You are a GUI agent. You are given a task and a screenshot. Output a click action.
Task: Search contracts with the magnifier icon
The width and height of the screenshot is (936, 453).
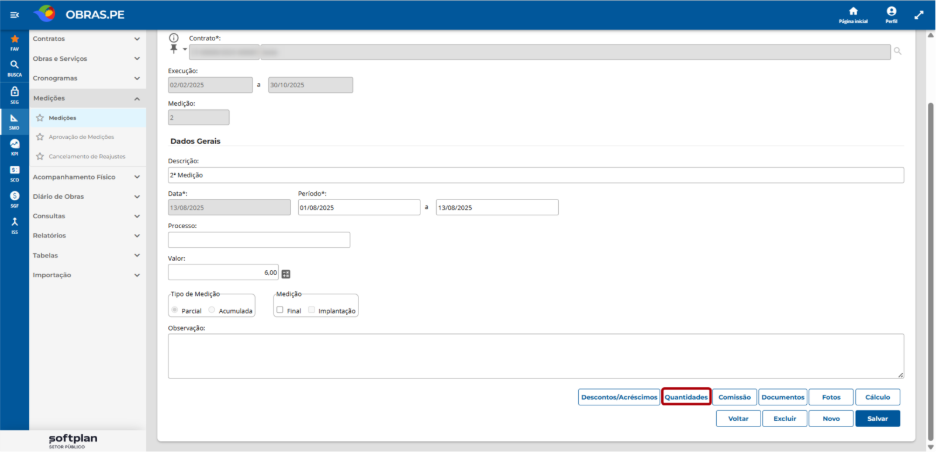pos(897,51)
